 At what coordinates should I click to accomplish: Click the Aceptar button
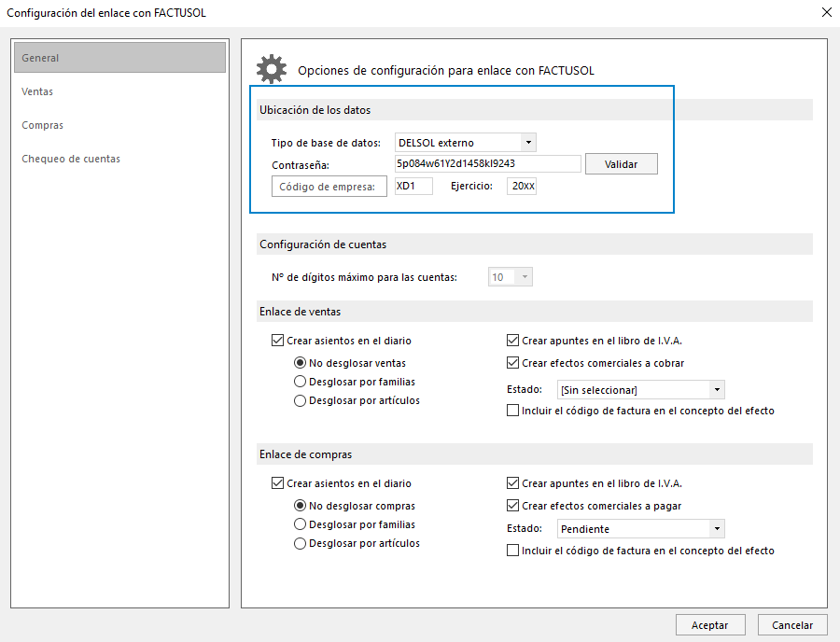tap(710, 625)
